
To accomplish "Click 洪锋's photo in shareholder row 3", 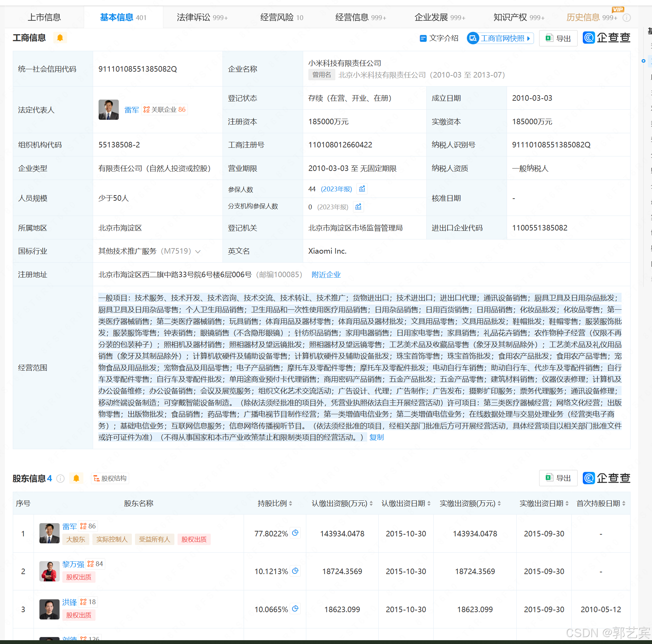I will tap(49, 609).
